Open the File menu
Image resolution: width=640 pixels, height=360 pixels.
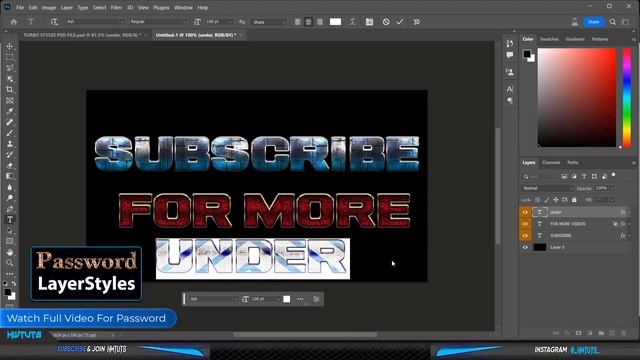pyautogui.click(x=20, y=7)
